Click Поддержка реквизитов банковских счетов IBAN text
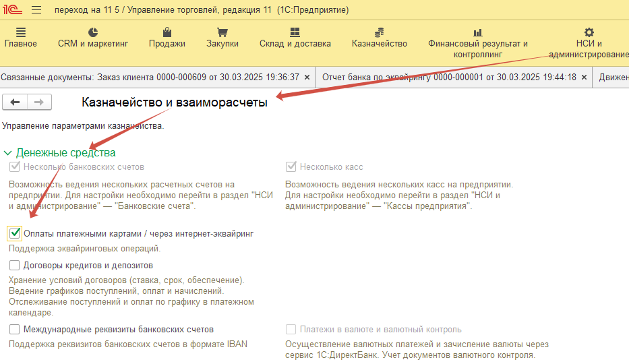 pyautogui.click(x=128, y=344)
